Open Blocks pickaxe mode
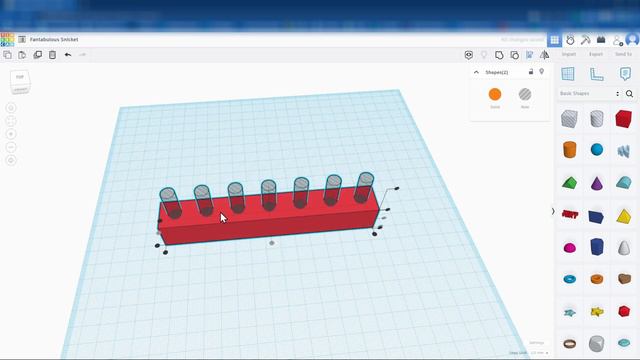 point(585,40)
